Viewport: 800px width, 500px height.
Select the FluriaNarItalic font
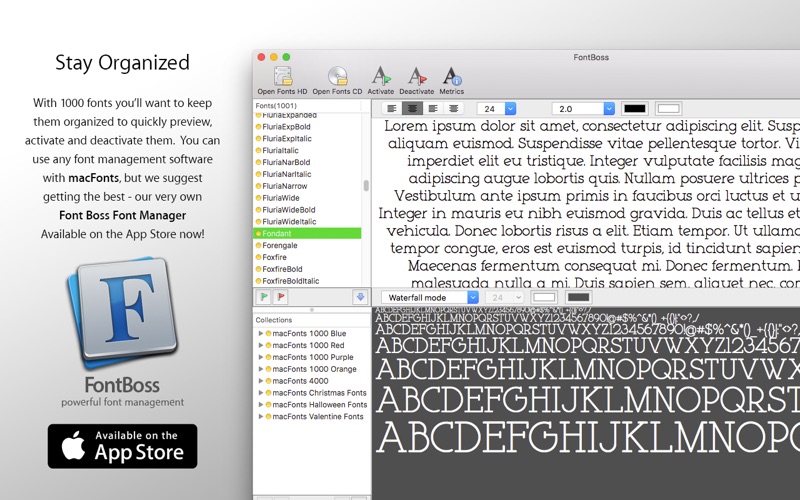click(307, 174)
